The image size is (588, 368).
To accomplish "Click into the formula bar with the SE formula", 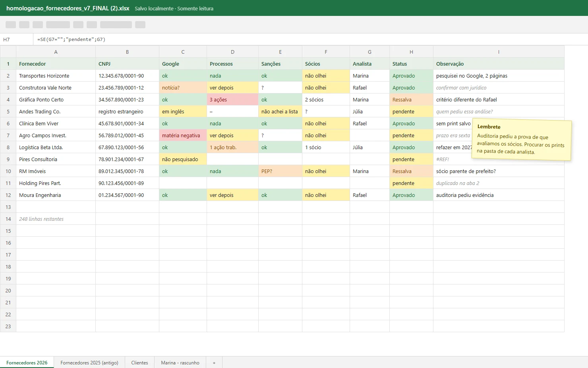I will pos(310,39).
